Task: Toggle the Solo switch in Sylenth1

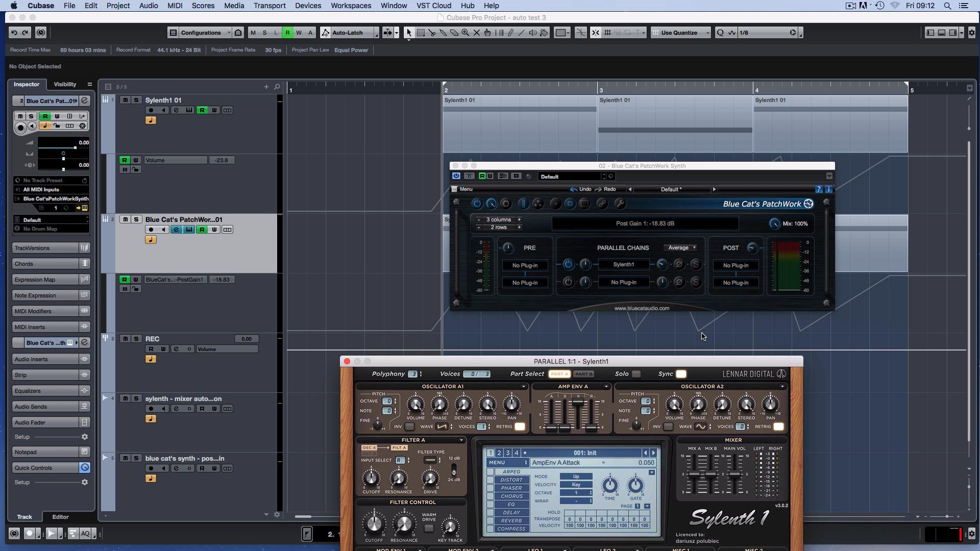Action: (x=636, y=374)
